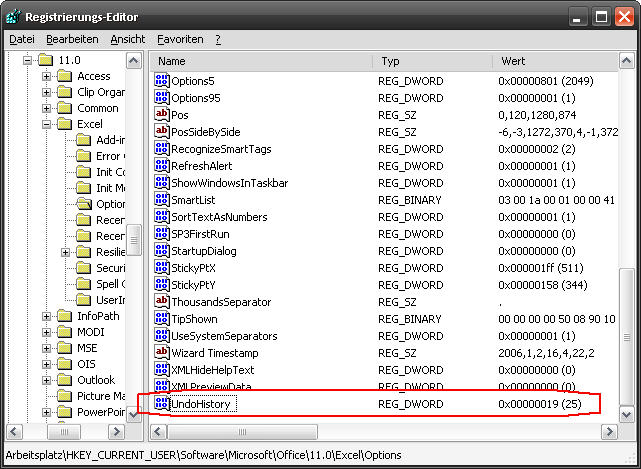Select the Security key under Excel
641x469 pixels.
[110, 268]
